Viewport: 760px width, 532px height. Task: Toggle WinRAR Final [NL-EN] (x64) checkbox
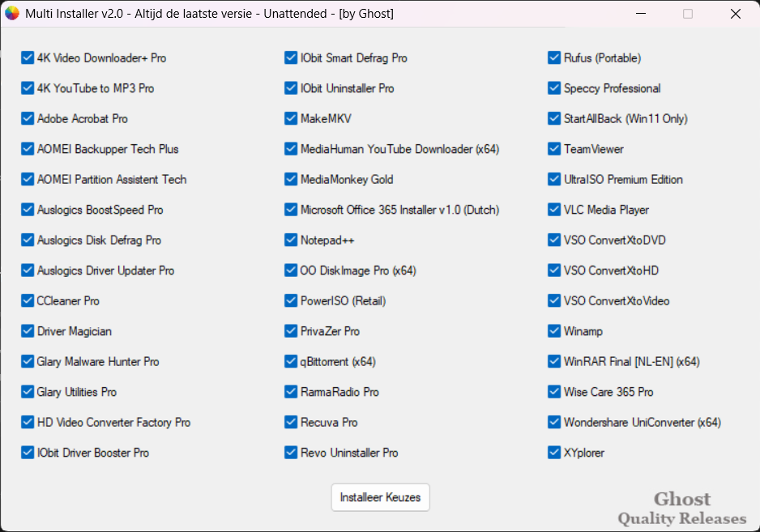tap(554, 361)
